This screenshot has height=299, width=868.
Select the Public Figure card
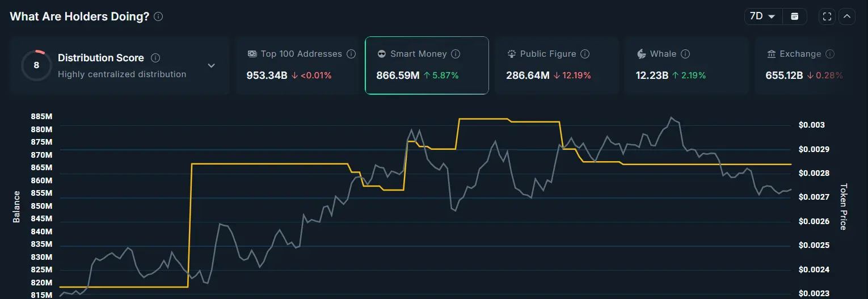click(x=557, y=65)
